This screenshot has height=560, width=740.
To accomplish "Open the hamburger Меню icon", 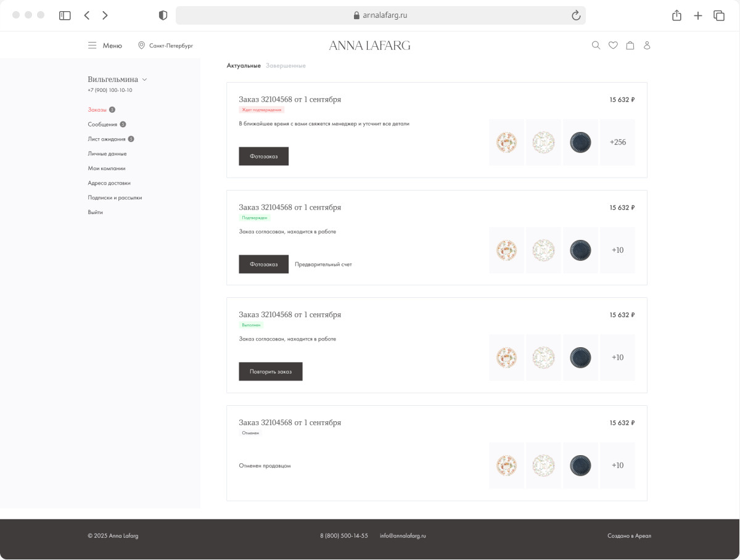I will (92, 46).
